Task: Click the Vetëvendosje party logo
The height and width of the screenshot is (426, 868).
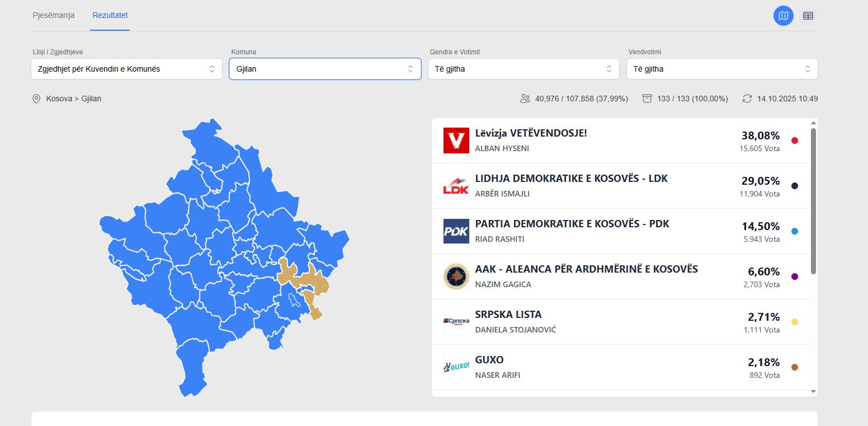Action: [456, 141]
